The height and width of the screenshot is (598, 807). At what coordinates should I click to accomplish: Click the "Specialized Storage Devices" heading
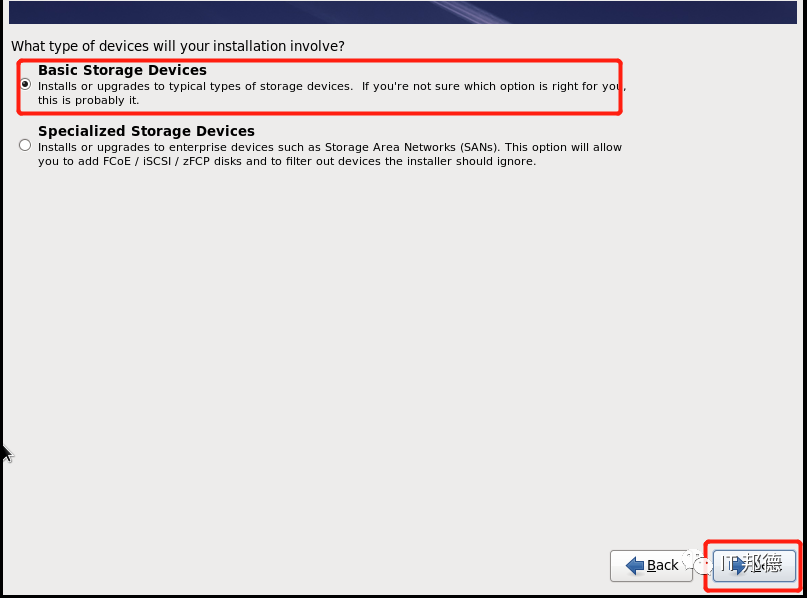pos(146,131)
